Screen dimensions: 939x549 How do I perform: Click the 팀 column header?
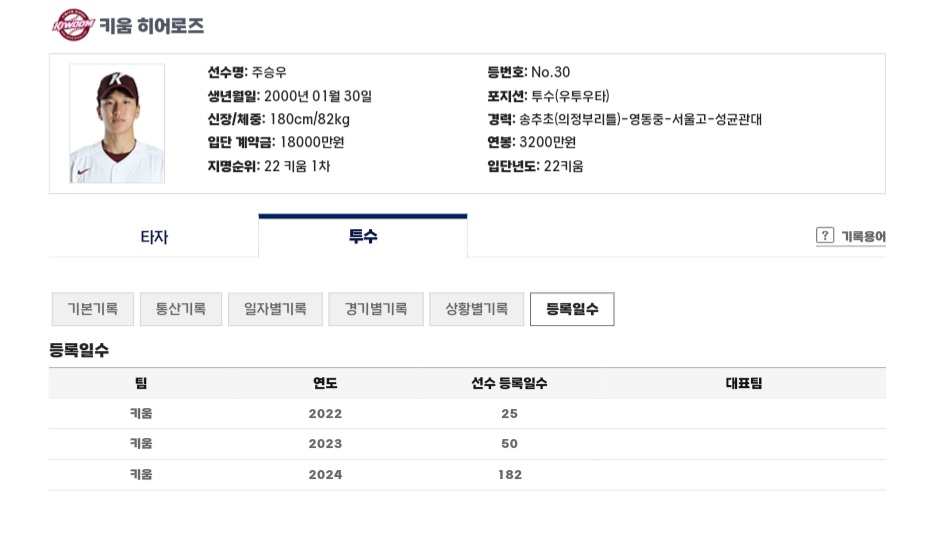pos(141,383)
